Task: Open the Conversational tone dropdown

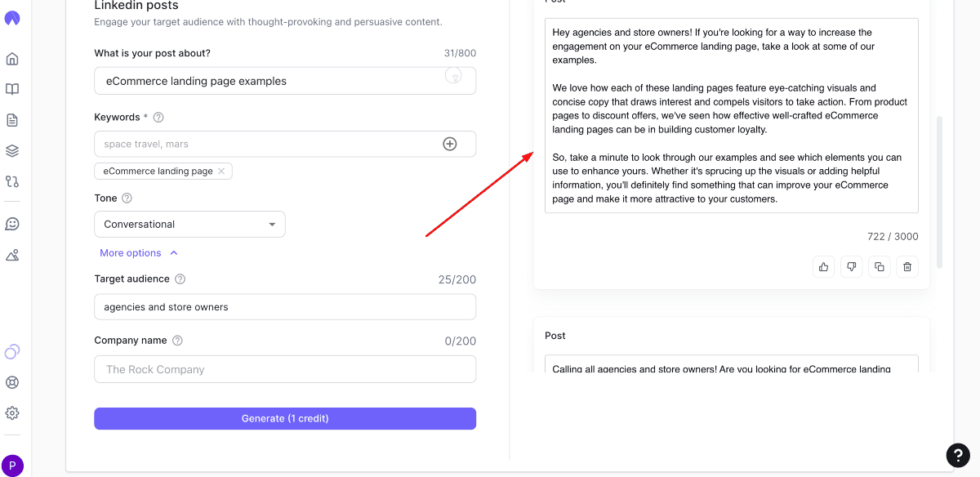Action: pos(189,225)
